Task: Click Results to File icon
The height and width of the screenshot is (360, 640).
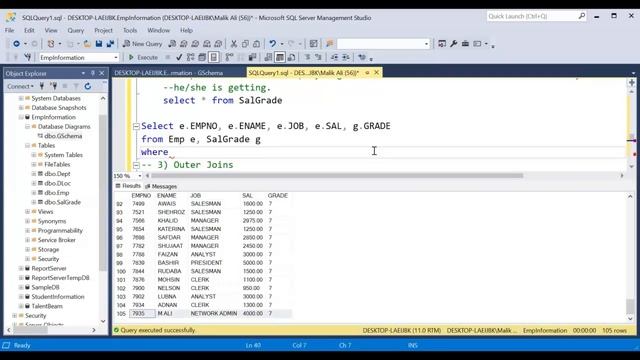Action: coord(291,58)
